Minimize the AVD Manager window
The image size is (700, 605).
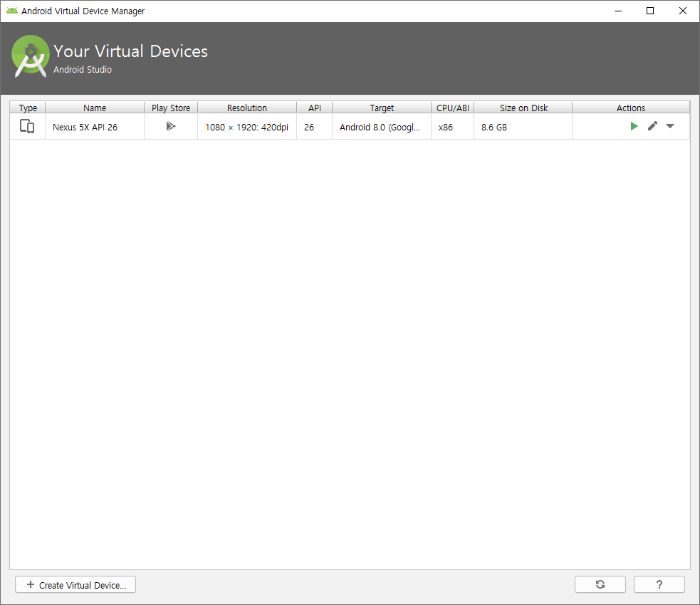pyautogui.click(x=618, y=11)
